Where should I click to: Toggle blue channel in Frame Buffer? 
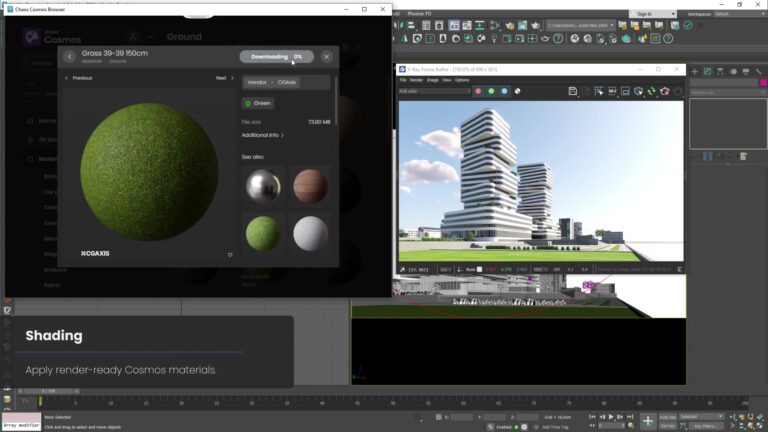pos(504,91)
